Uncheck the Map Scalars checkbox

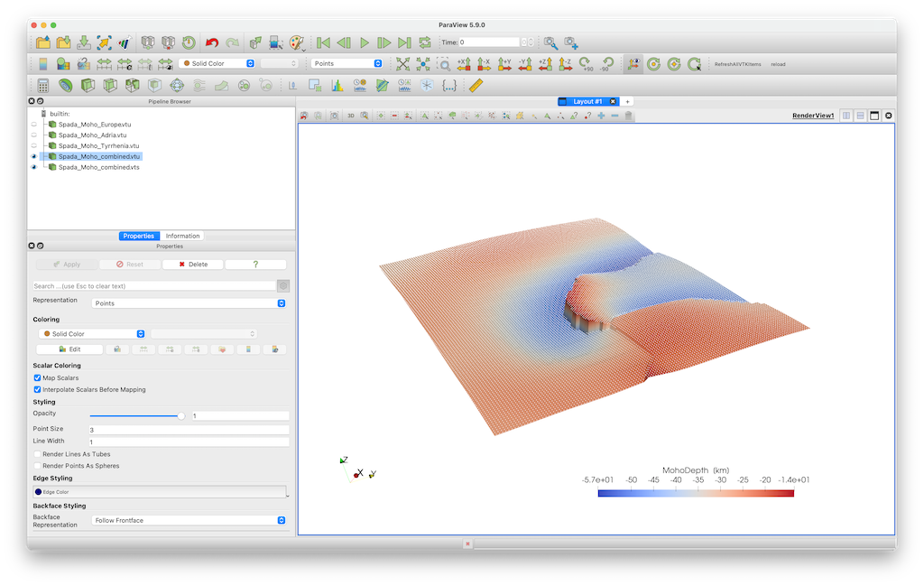pyautogui.click(x=37, y=377)
